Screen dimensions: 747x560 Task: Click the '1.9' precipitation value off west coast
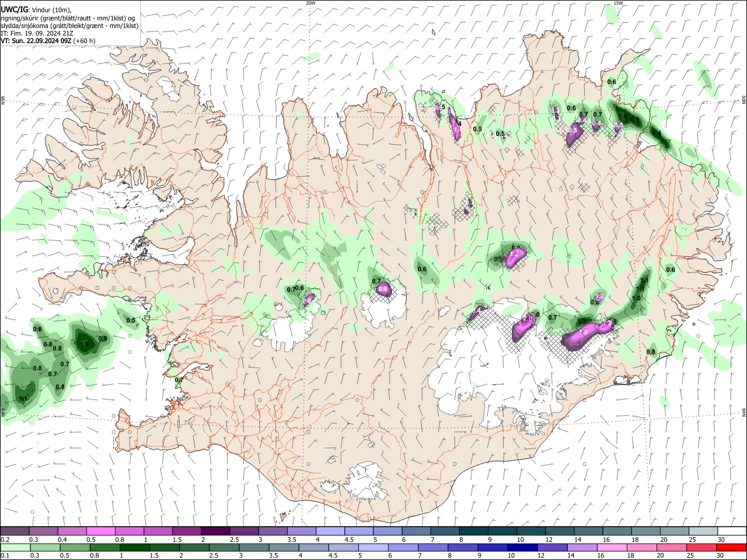[84, 345]
